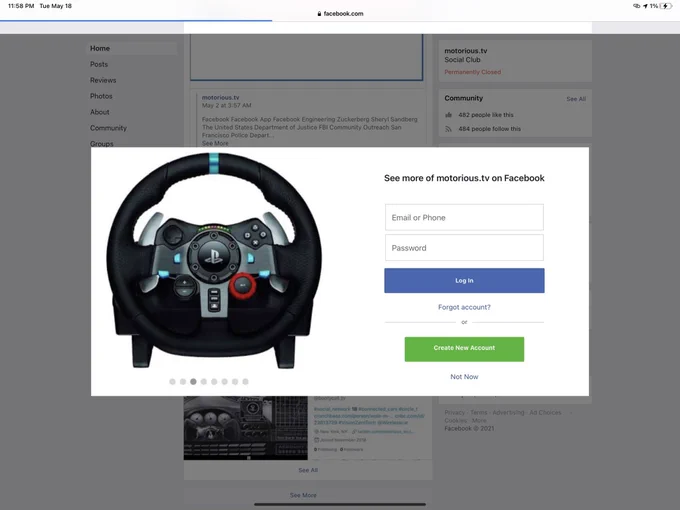
Task: Dismiss the login prompt with Not Now
Action: (464, 376)
